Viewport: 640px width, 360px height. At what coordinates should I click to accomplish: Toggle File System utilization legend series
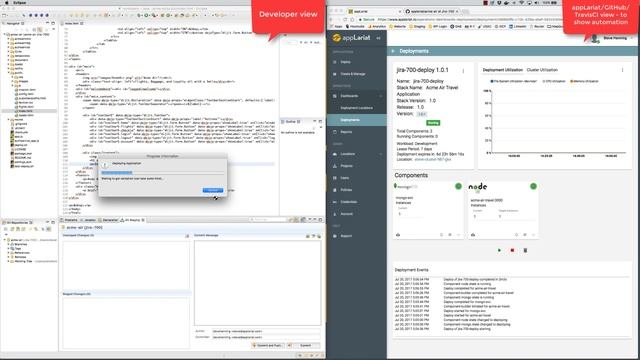(513, 81)
